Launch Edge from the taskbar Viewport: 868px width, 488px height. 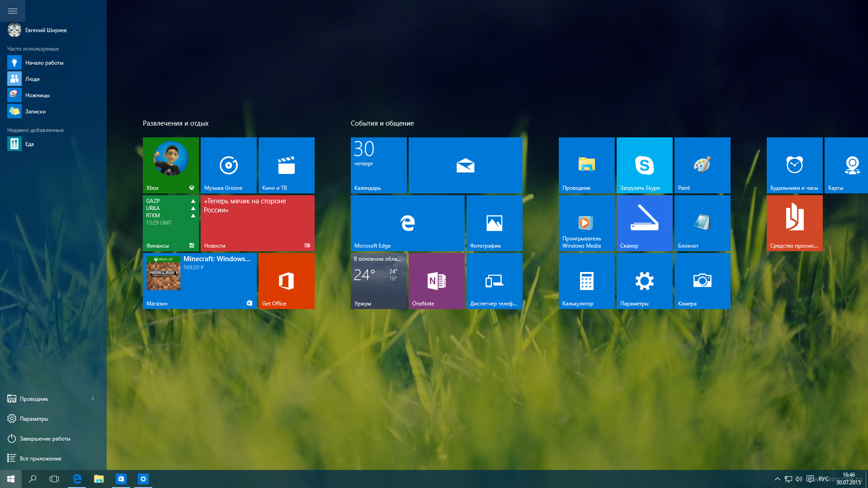[x=77, y=479]
